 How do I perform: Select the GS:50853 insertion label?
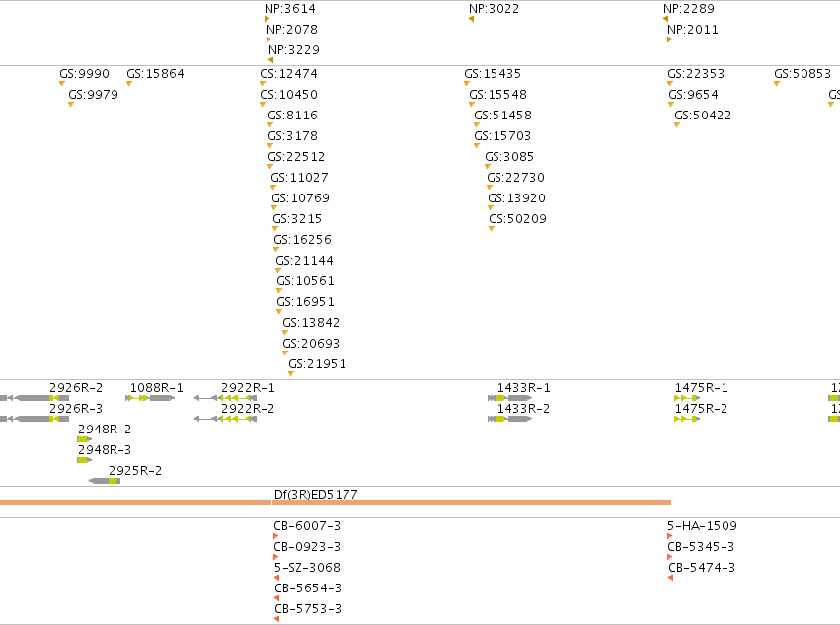point(802,74)
